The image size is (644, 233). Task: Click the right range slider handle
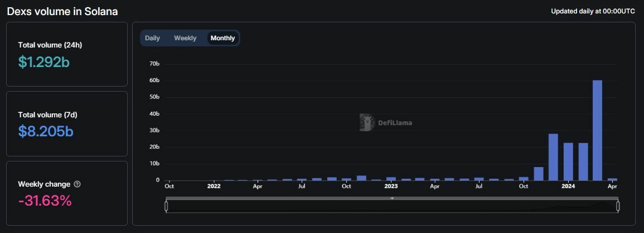click(x=618, y=206)
